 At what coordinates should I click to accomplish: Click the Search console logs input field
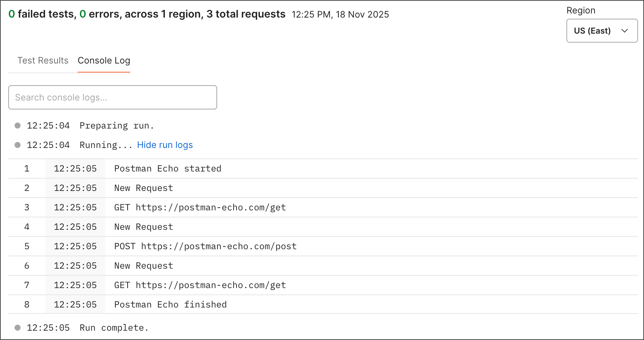(112, 98)
